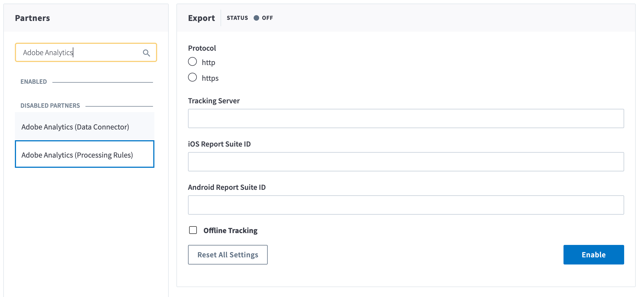
Task: Select the https protocol radio button
Action: [x=192, y=77]
